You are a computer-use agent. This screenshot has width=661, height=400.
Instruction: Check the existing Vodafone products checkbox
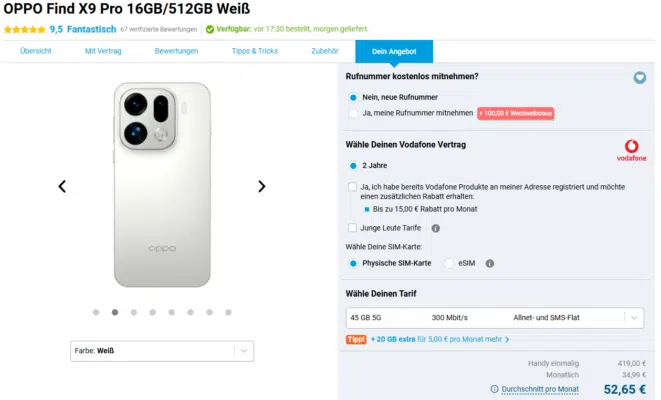pyautogui.click(x=353, y=187)
